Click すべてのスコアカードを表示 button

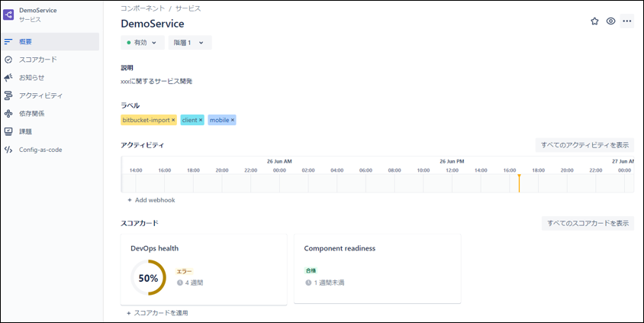click(x=588, y=223)
